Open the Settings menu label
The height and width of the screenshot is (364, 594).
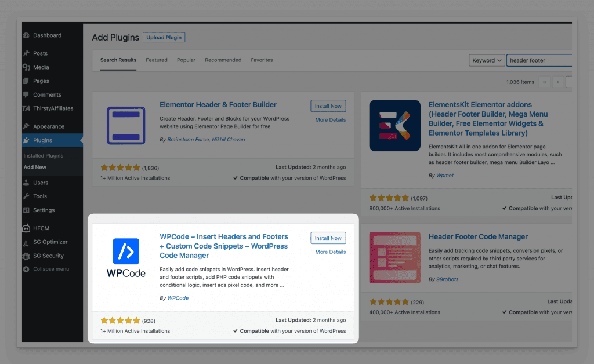coord(44,210)
